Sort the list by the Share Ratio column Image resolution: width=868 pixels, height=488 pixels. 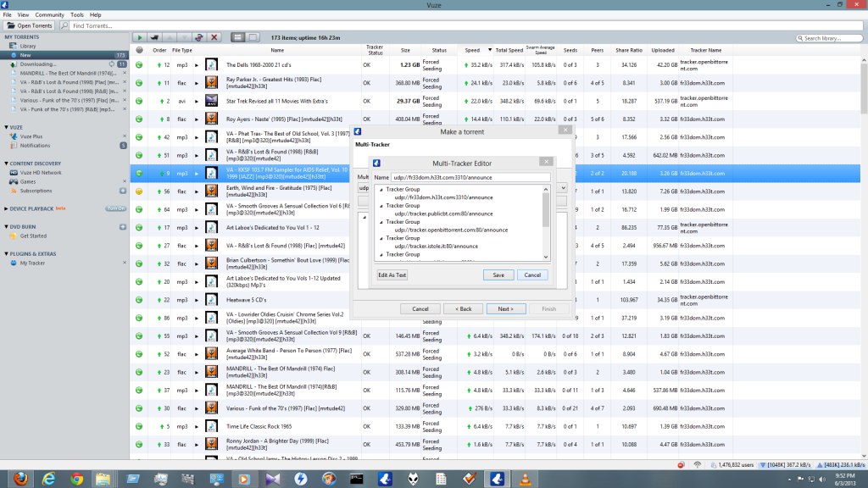click(628, 50)
